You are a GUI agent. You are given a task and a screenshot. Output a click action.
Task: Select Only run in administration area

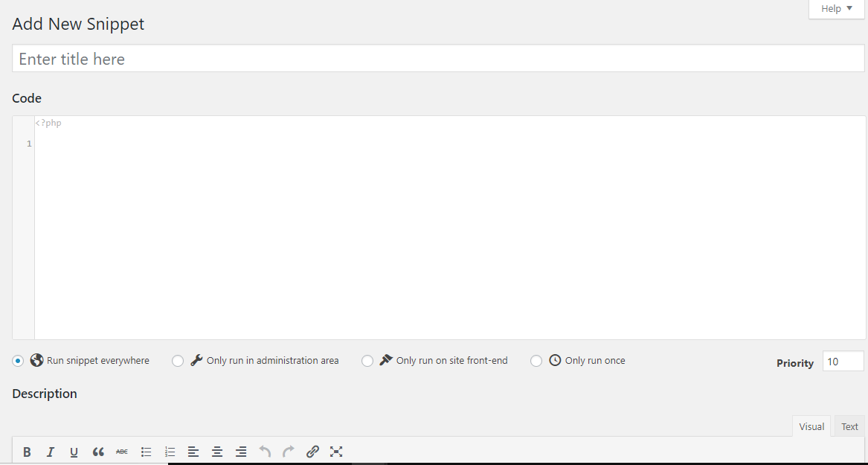(x=178, y=361)
